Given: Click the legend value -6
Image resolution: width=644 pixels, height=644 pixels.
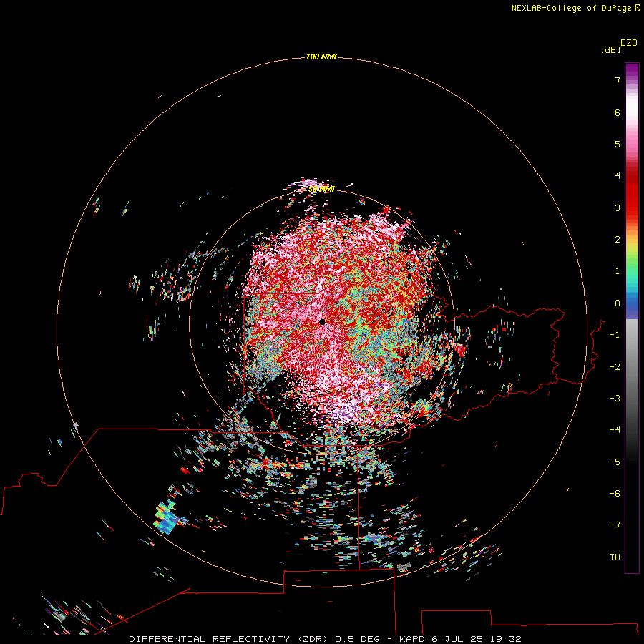Looking at the screenshot, I should 615,494.
